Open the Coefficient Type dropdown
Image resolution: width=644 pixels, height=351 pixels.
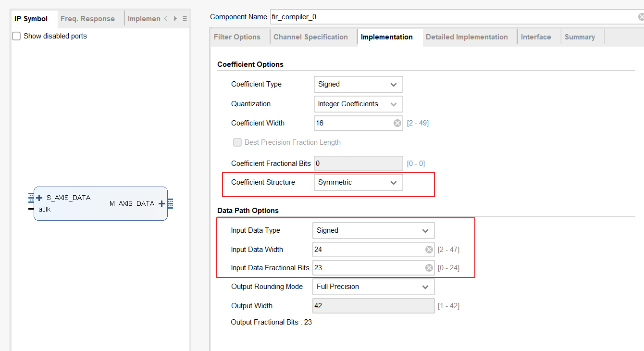[x=358, y=84]
